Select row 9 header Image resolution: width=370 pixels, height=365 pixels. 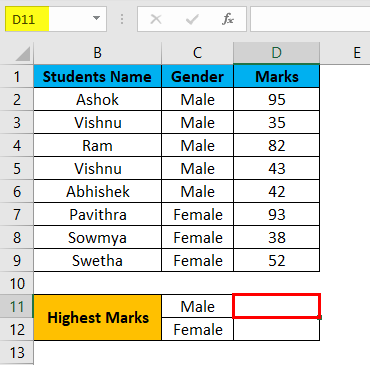[x=17, y=260]
